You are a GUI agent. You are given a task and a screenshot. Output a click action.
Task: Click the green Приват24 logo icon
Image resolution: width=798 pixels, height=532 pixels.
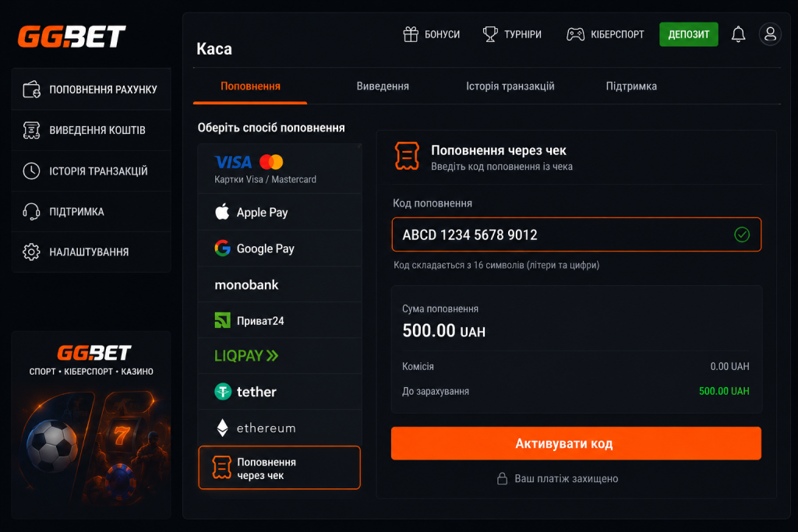click(x=222, y=320)
